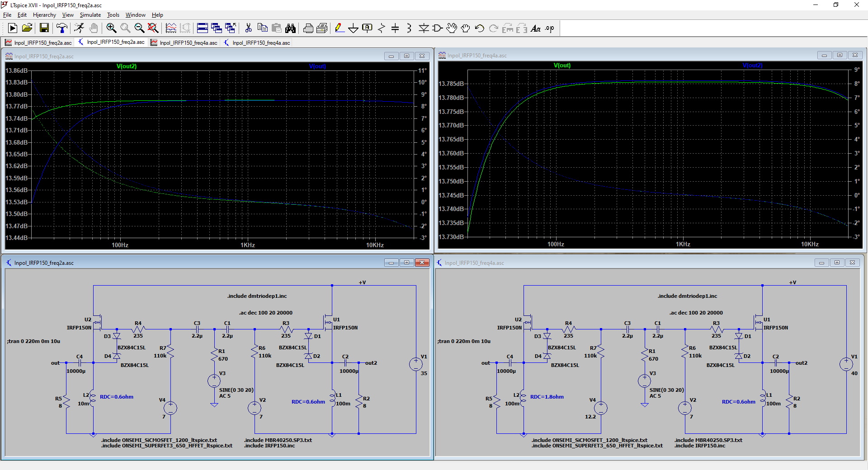The width and height of the screenshot is (868, 470).
Task: Zoom out with the magnifier minus icon
Action: (139, 28)
